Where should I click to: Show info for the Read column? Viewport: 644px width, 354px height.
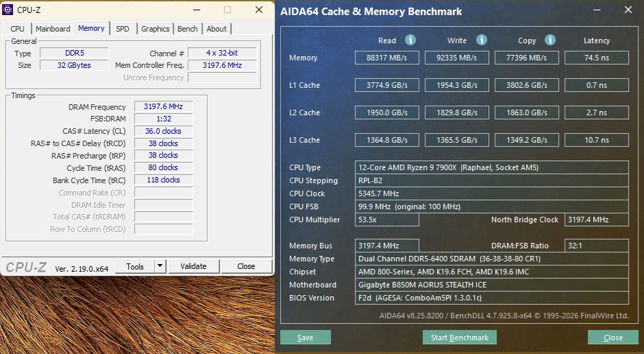410,40
